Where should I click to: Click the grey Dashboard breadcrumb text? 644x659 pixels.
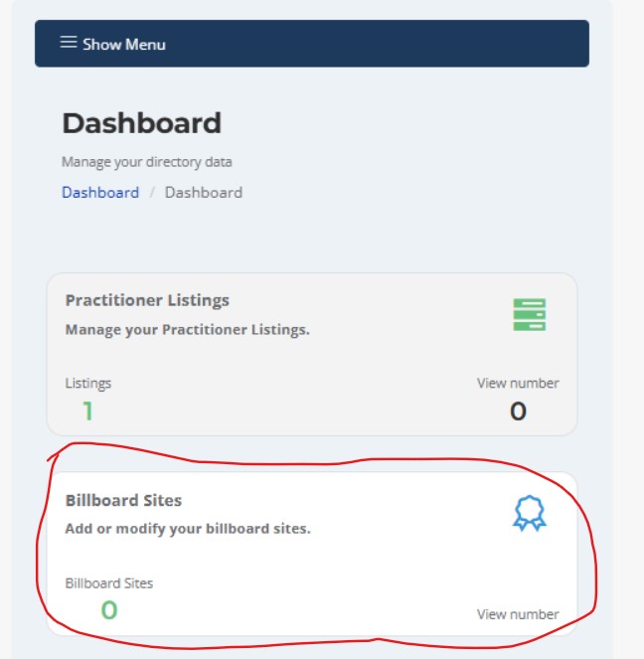coord(204,193)
